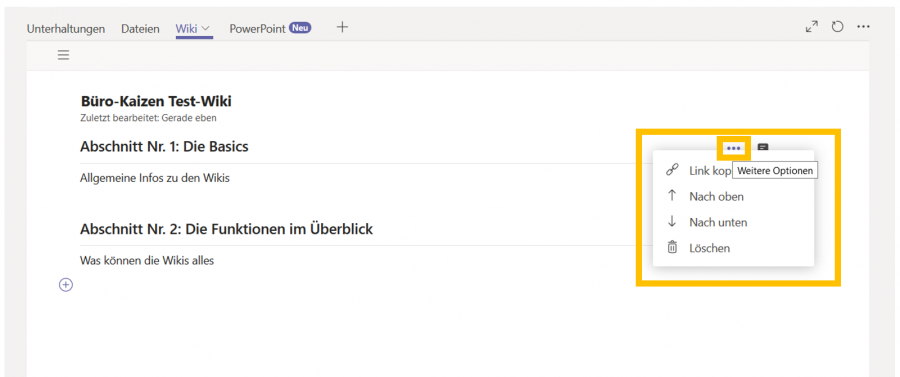
Task: Open the Dateien tab
Action: coord(140,29)
